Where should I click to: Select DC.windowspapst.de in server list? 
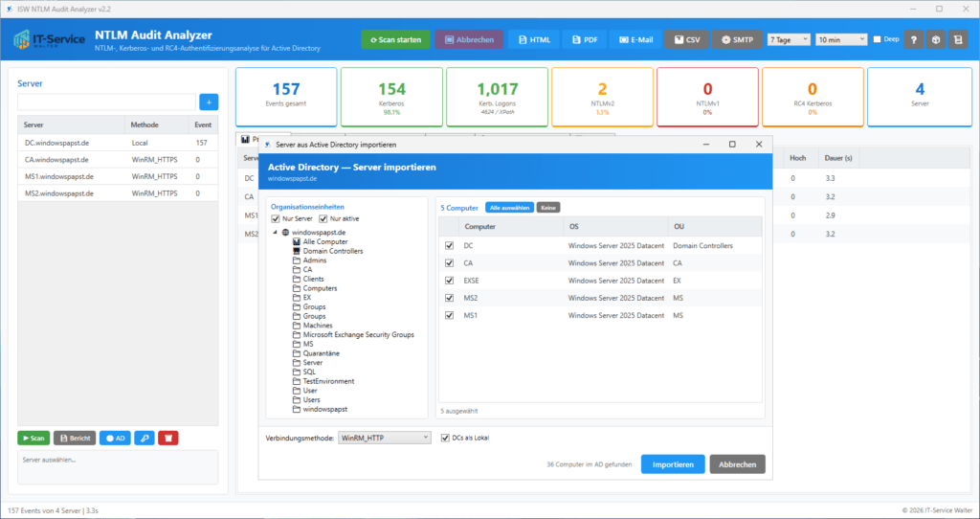click(x=118, y=143)
